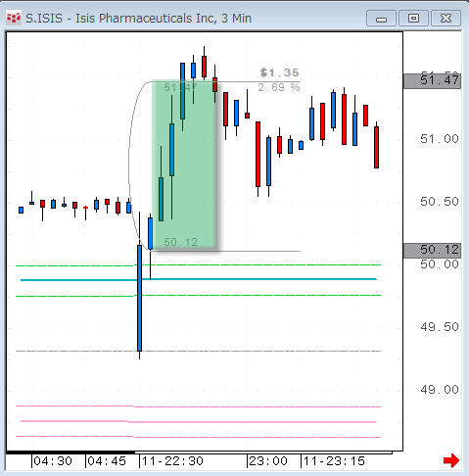The height and width of the screenshot is (476, 469).
Task: Minimize the S.ISIS chart window
Action: coord(381,19)
